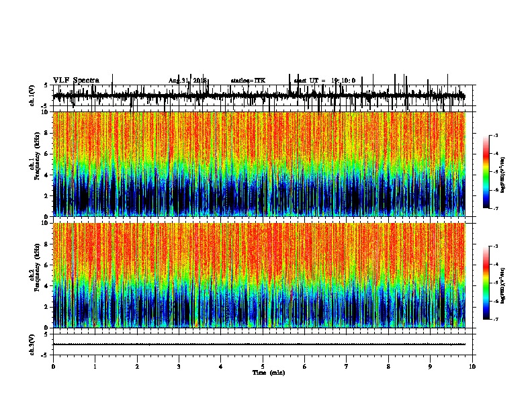Click the 'ch.1(V)' waveform axis label

(32, 96)
